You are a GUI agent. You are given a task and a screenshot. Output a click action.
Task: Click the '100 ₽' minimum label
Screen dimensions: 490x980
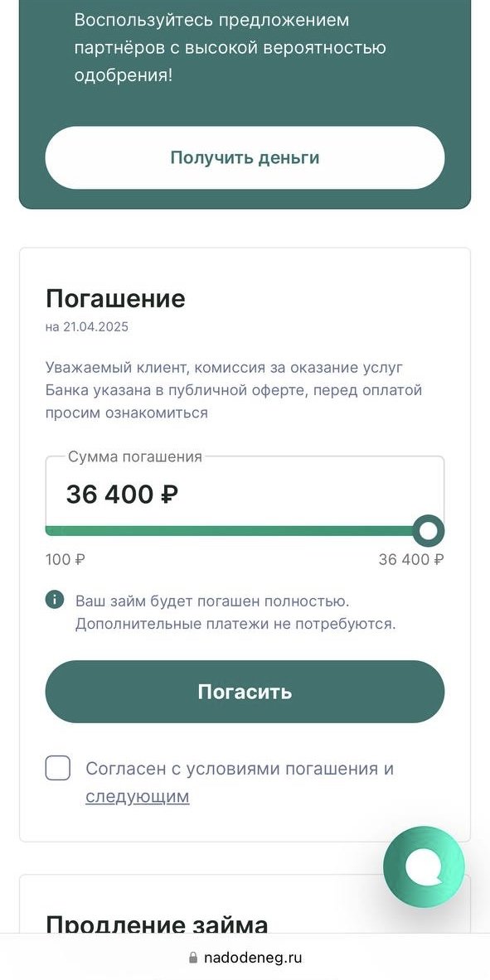click(65, 559)
